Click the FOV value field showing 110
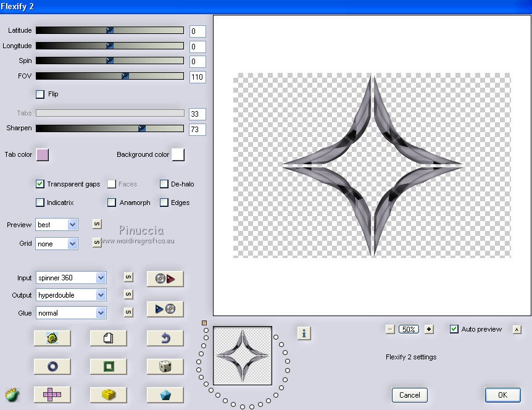This screenshot has height=410, width=532. point(197,77)
